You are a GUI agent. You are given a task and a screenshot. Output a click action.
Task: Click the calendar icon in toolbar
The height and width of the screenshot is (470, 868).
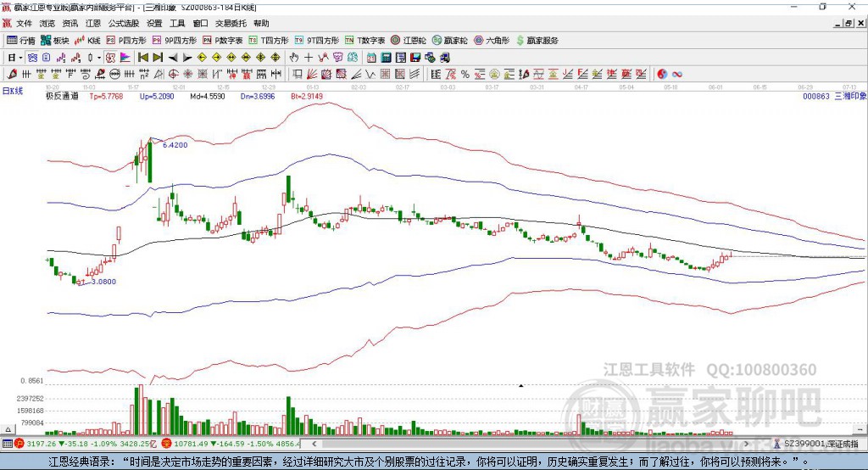coord(371,58)
